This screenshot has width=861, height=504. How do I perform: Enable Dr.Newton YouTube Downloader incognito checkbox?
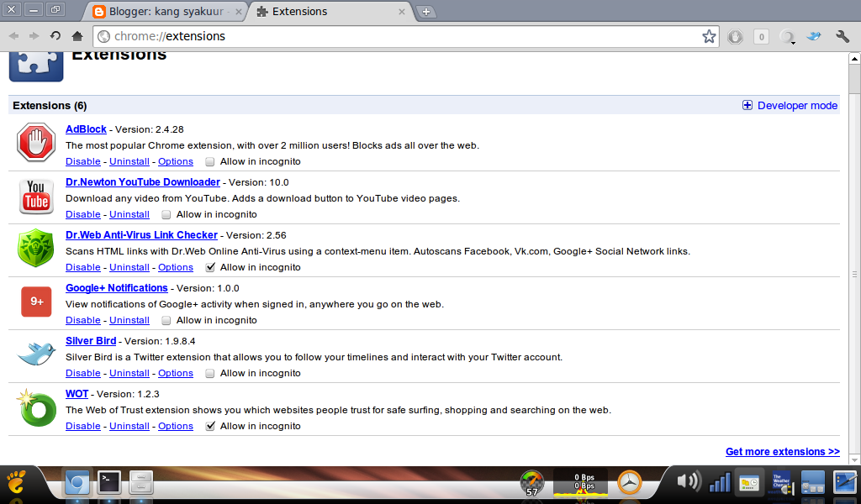166,214
